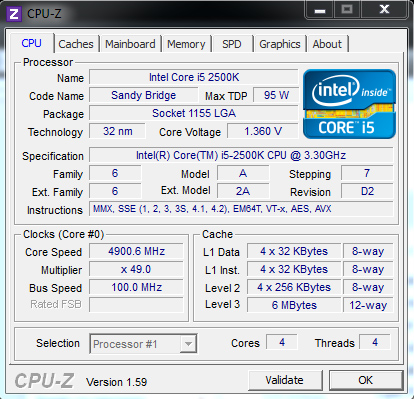Open the About tab
414x399 pixels.
click(x=327, y=44)
